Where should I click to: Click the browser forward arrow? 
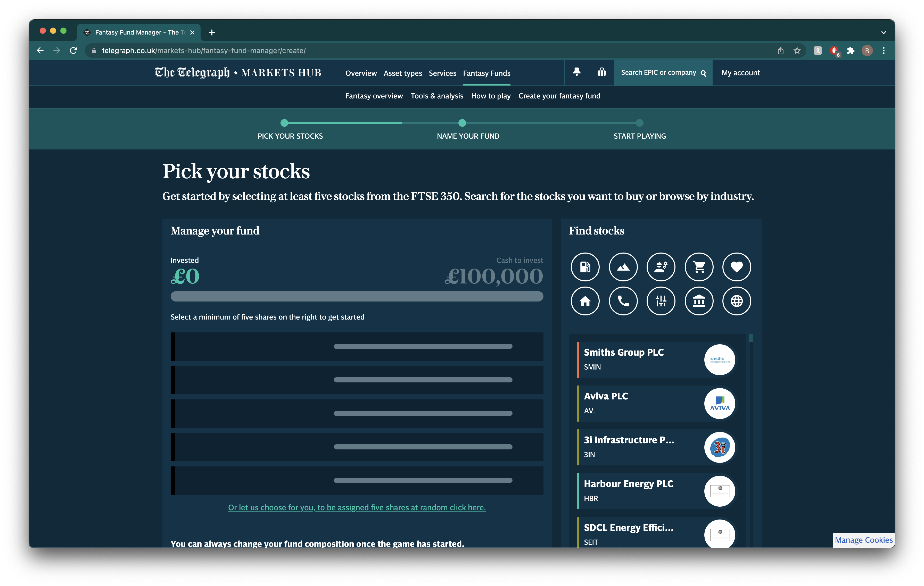57,51
